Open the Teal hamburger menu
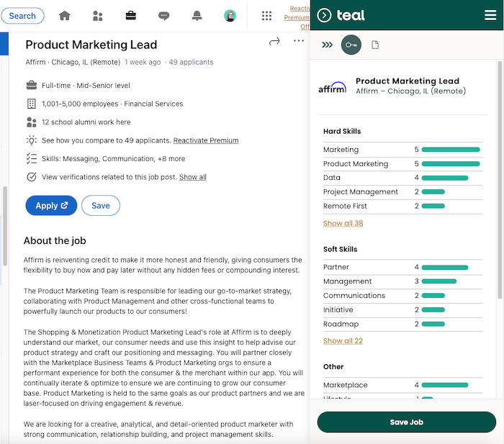 [490, 15]
